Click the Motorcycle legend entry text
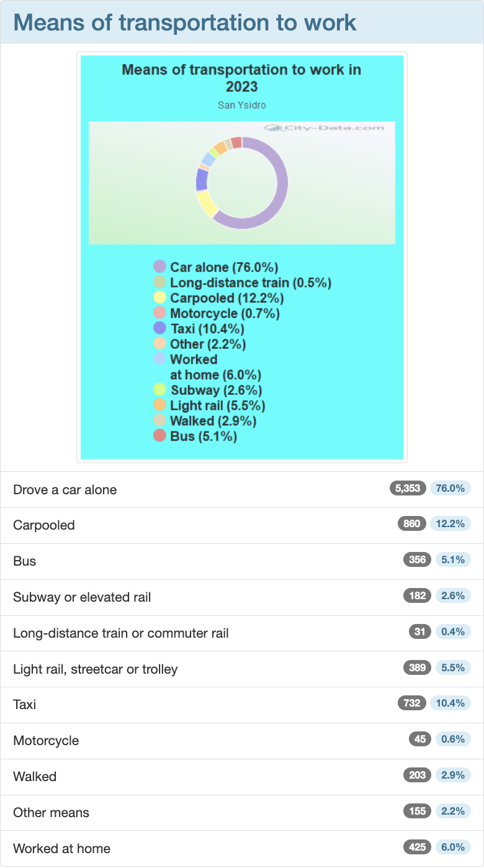The width and height of the screenshot is (484, 868). click(x=225, y=313)
